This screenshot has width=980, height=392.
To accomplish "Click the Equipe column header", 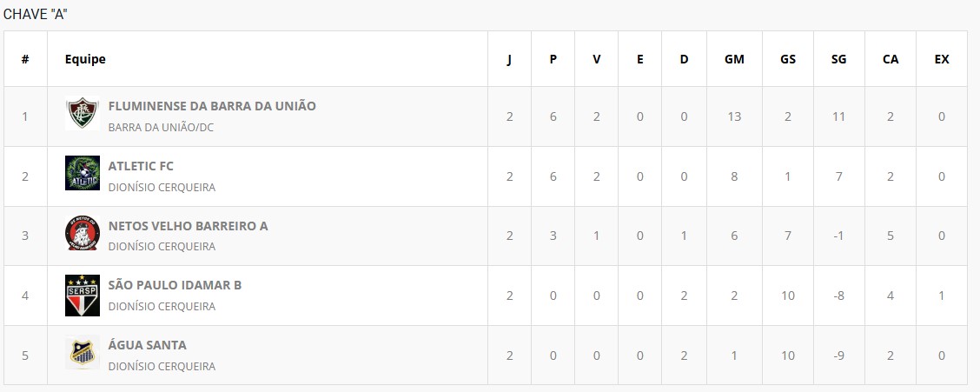I will (85, 59).
